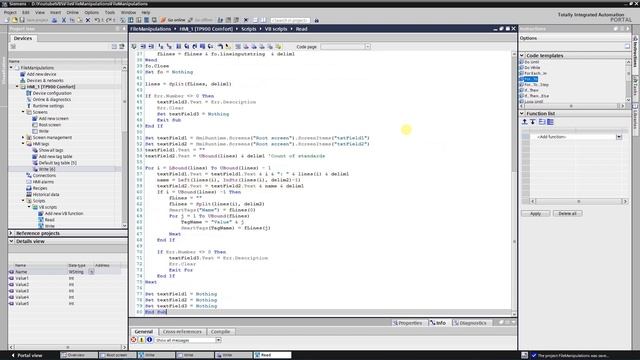Open Online & diagnostics tree item

tap(51, 99)
